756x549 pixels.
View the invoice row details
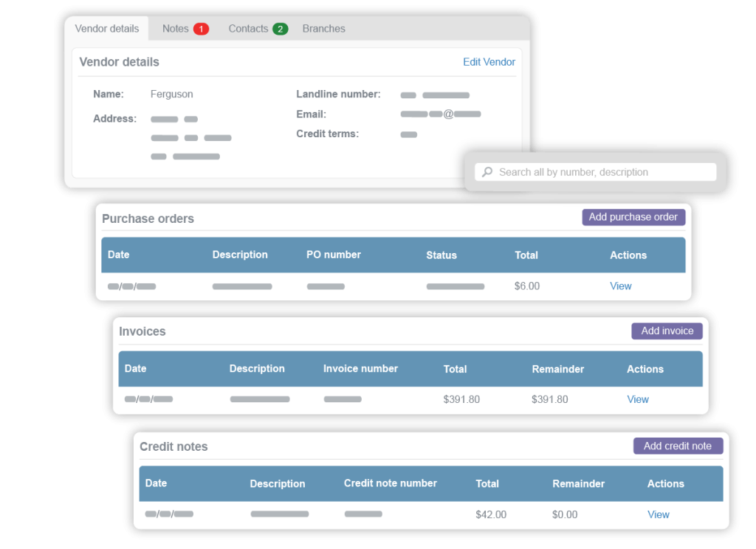(x=637, y=398)
